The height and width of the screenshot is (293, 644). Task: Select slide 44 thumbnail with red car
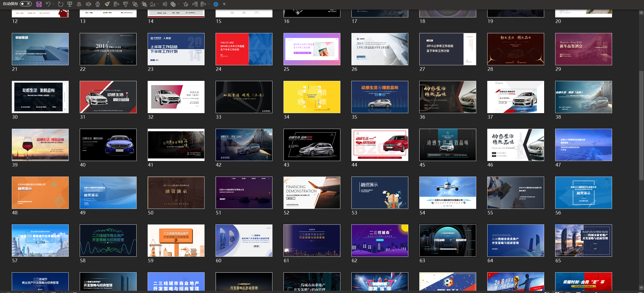click(x=380, y=145)
